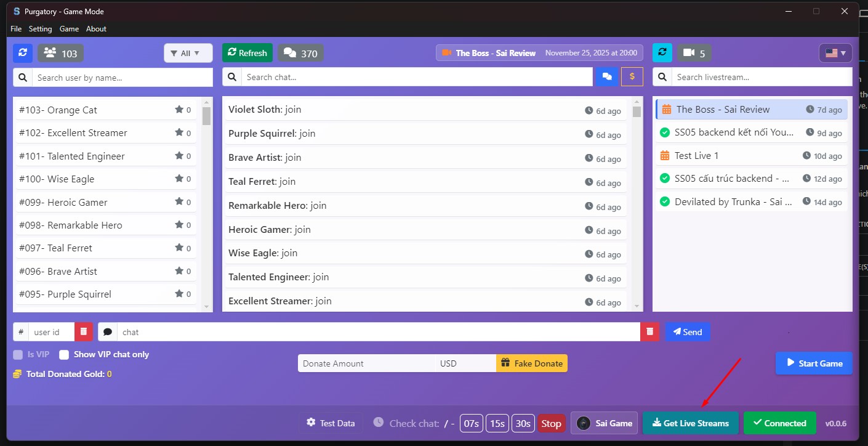Open the All users filter dropdown
The width and height of the screenshot is (868, 446).
tap(188, 53)
